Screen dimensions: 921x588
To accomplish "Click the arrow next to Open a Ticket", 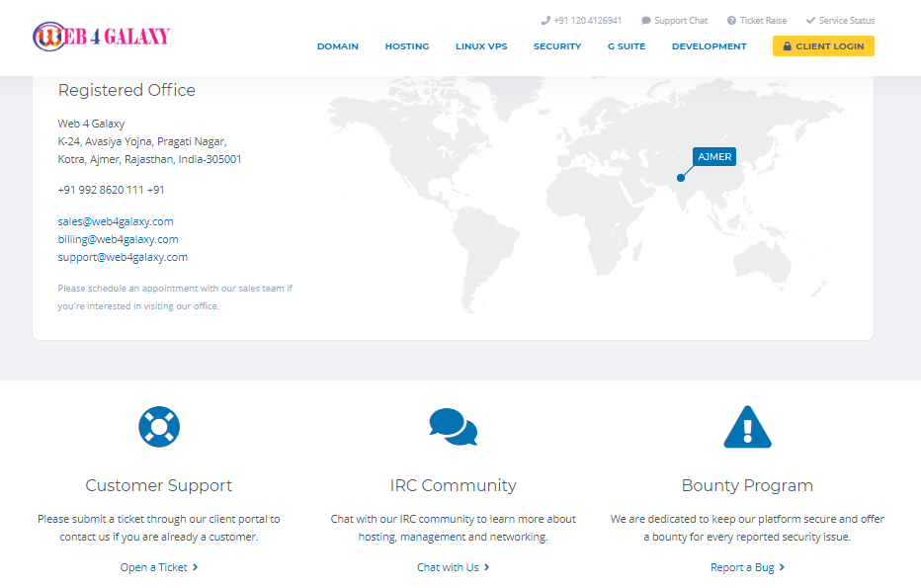I will click(x=196, y=567).
